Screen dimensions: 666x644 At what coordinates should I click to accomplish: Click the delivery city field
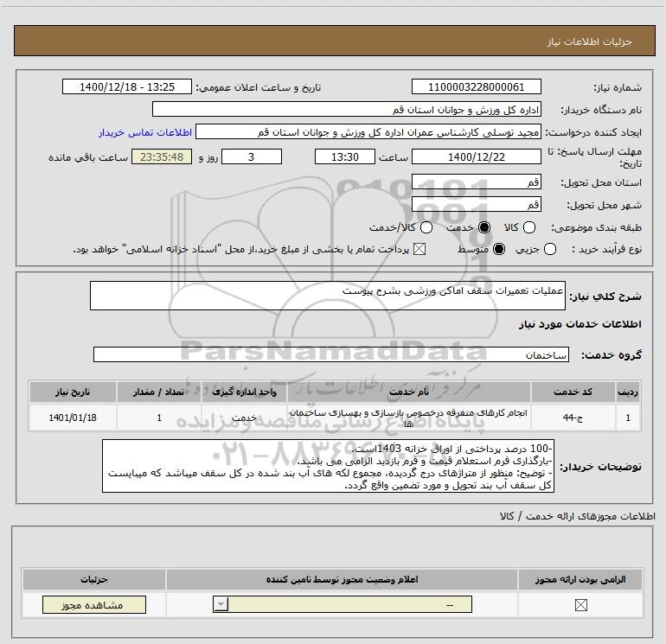tap(476, 205)
